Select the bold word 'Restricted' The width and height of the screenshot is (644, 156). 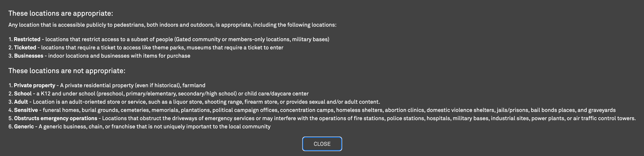point(28,39)
